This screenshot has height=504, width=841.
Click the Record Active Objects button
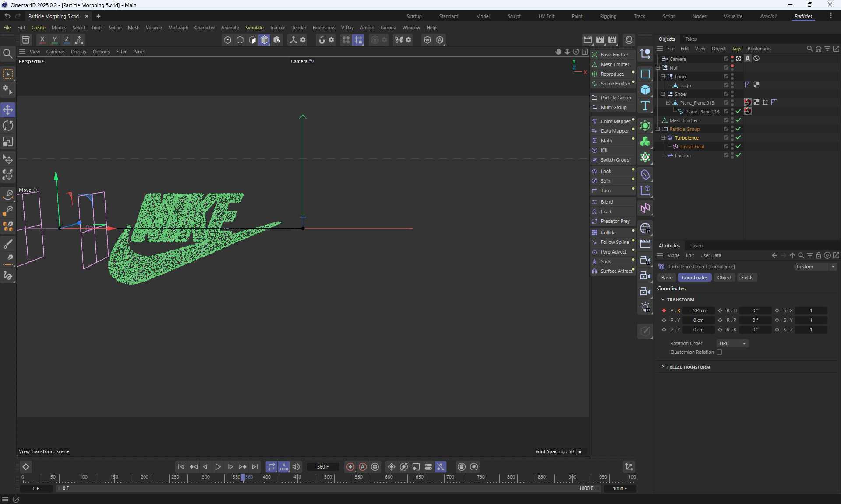coord(350,467)
